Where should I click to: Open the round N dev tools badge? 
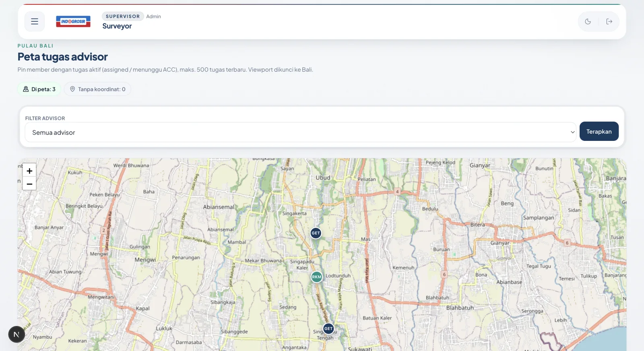[x=17, y=334]
